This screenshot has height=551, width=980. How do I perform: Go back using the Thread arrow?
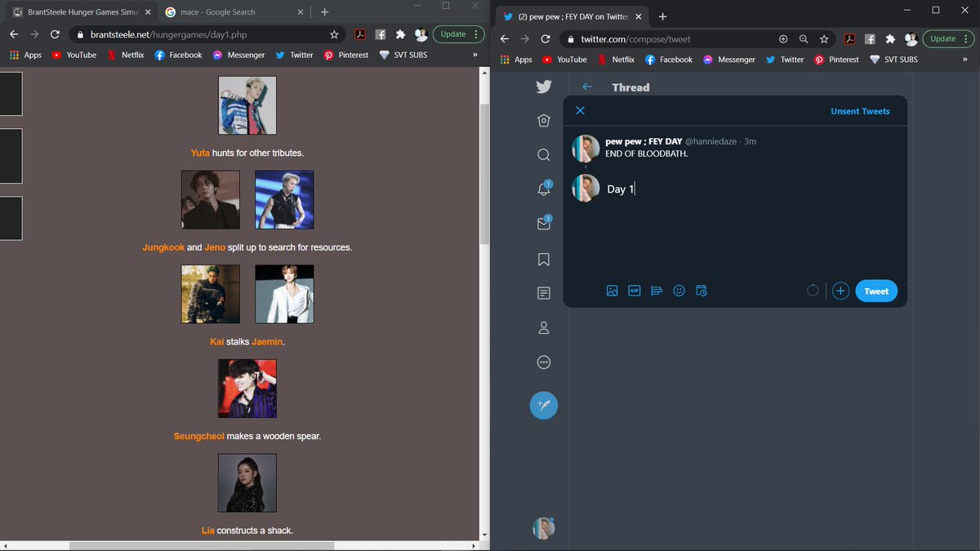pyautogui.click(x=587, y=87)
